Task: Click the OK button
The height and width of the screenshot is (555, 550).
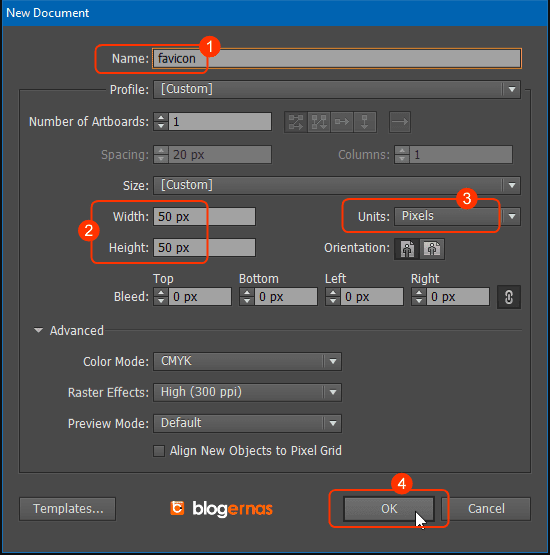Action: click(x=389, y=509)
